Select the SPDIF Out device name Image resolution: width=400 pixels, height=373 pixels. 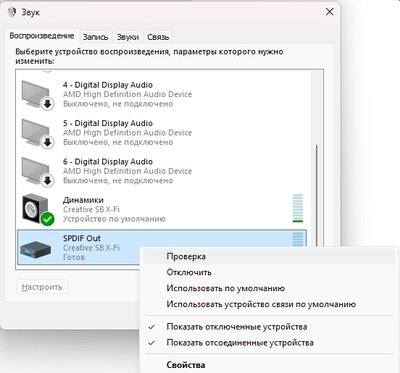pyautogui.click(x=82, y=238)
